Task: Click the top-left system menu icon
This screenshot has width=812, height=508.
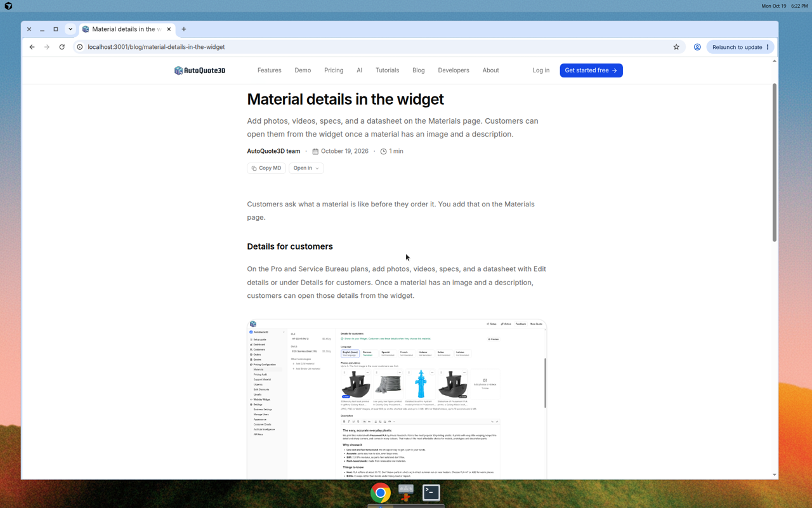Action: (x=8, y=6)
